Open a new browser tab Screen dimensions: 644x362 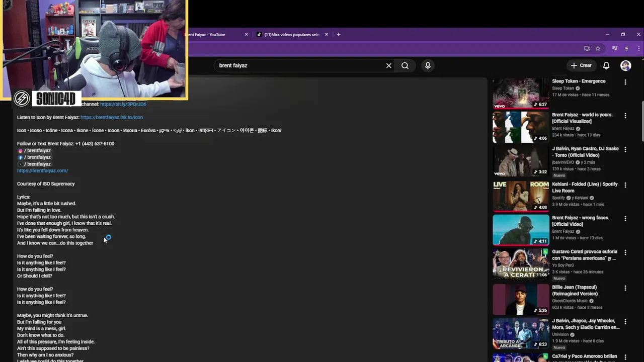(x=339, y=35)
